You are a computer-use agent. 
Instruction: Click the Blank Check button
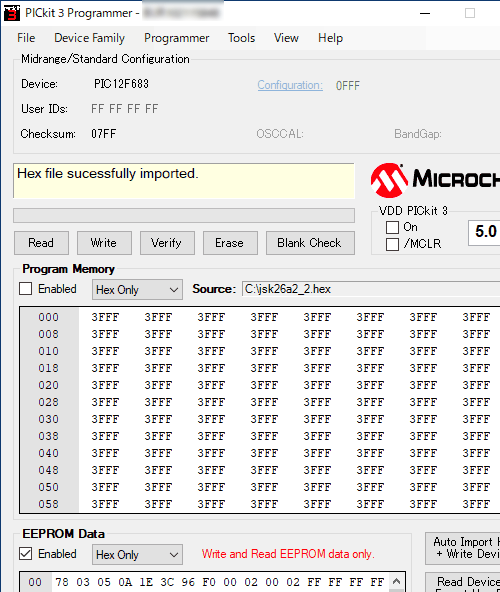click(x=310, y=243)
